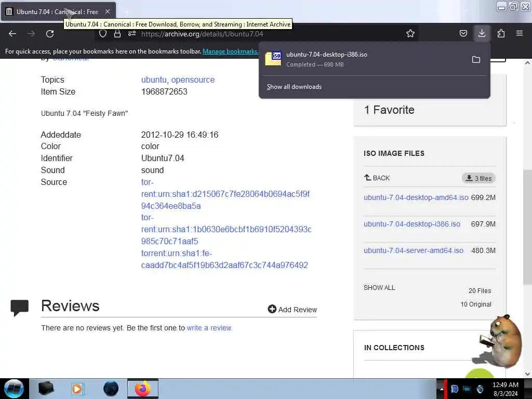Click Manage bookmarks link

pos(230,51)
